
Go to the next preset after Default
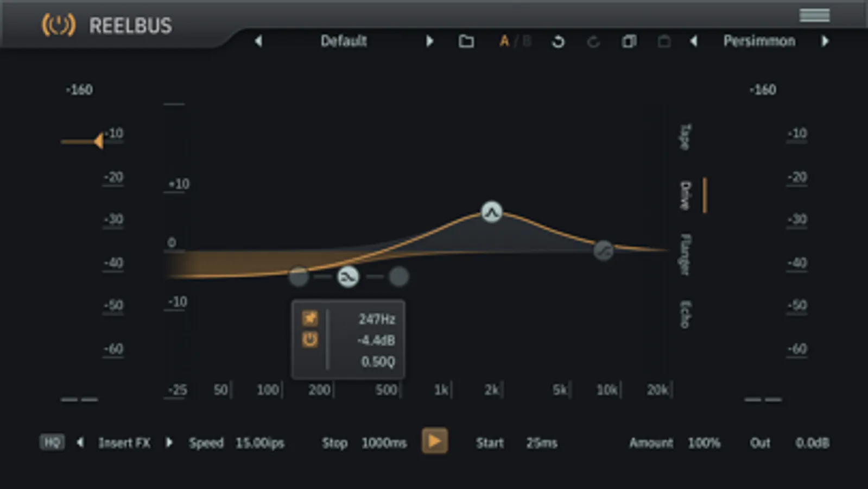[429, 41]
